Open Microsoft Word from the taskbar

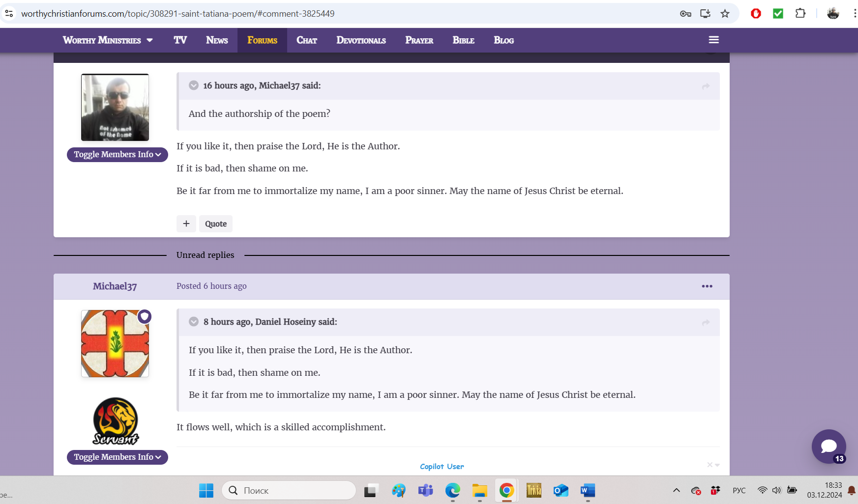click(588, 490)
